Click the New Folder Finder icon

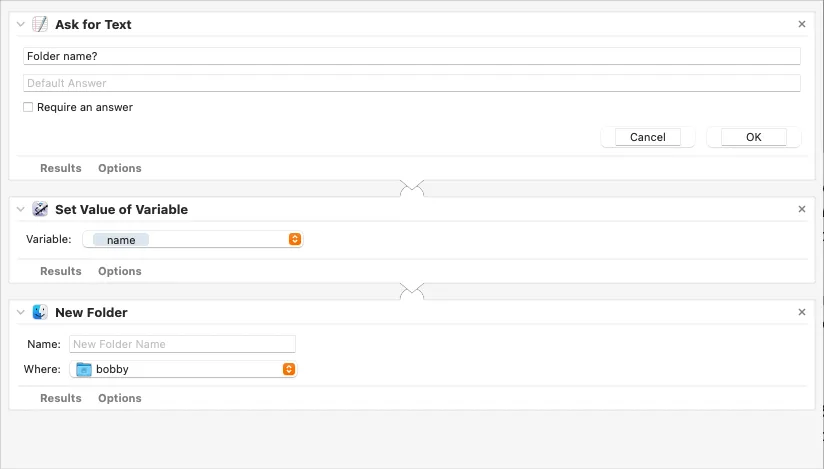tap(40, 312)
